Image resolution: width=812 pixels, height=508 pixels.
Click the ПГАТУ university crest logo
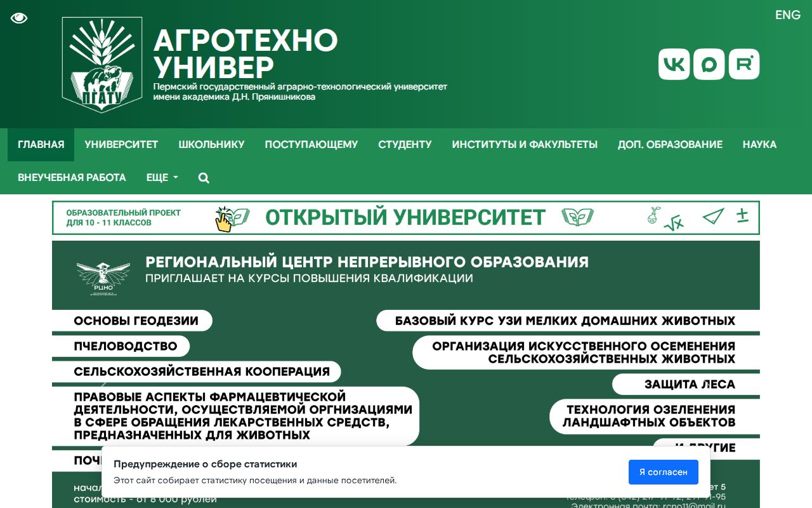102,65
